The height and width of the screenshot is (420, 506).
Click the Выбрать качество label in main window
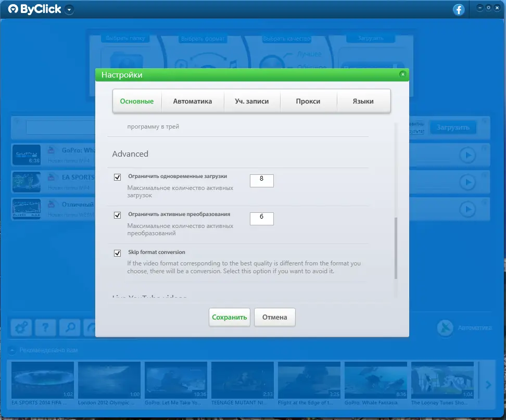click(x=287, y=39)
